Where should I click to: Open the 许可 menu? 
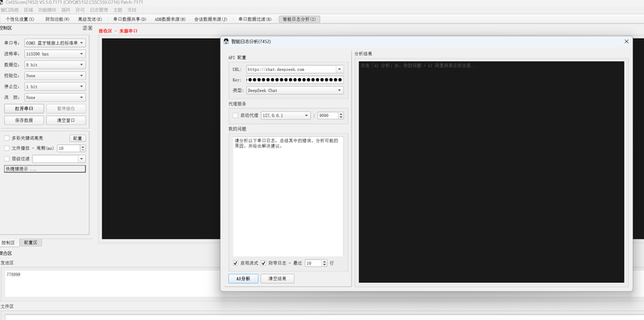(x=80, y=10)
